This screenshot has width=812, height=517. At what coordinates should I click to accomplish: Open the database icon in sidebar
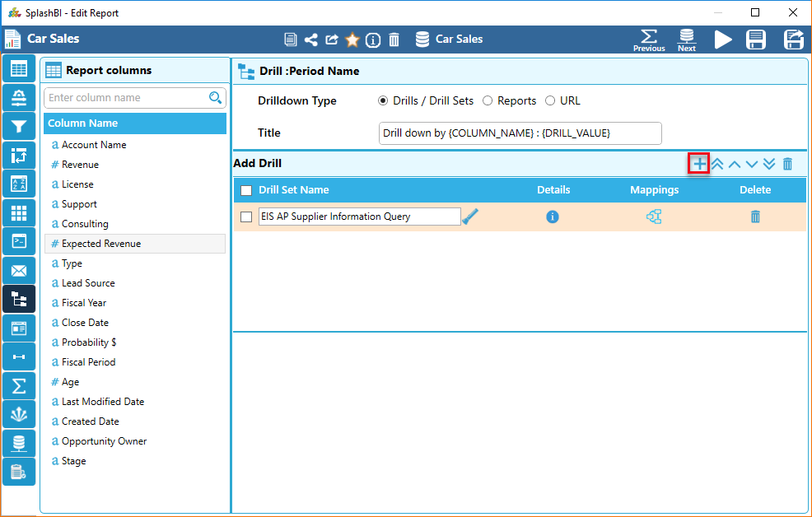(19, 443)
